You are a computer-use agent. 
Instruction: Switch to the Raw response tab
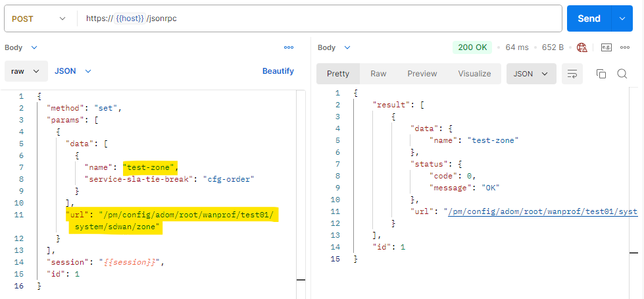tap(378, 74)
